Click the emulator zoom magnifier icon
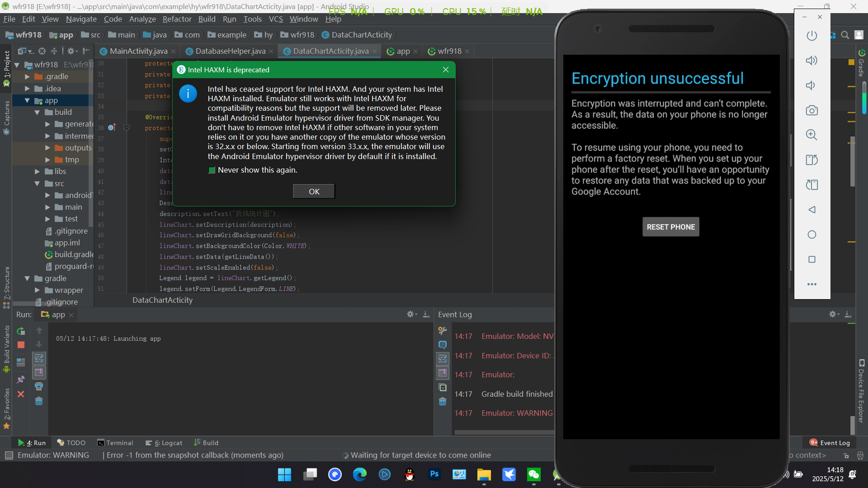Viewport: 868px width, 488px height. tap(811, 135)
